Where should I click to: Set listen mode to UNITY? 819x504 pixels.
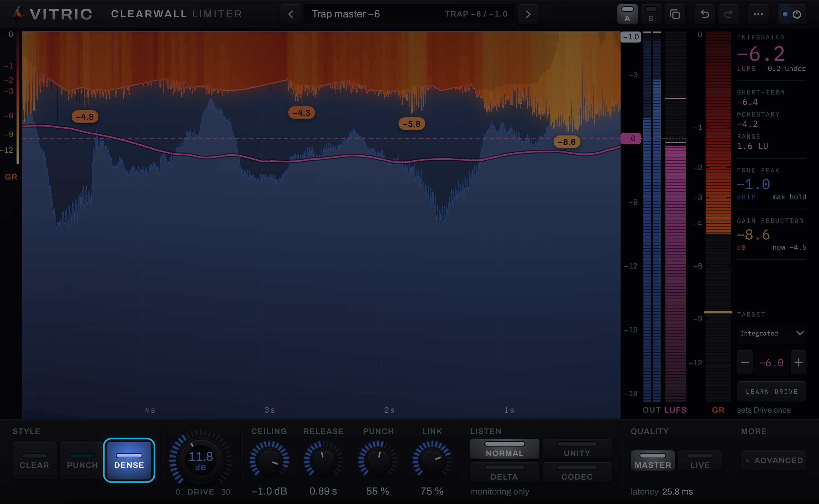click(x=577, y=449)
